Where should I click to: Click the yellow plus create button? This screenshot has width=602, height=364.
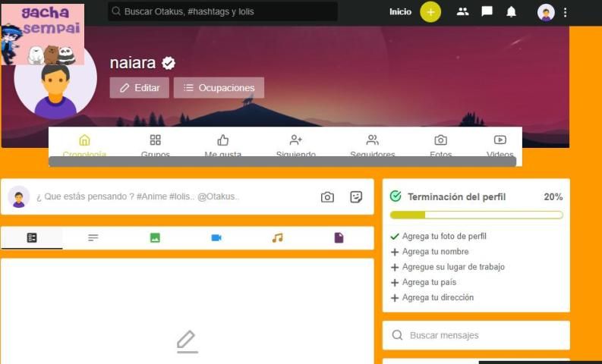[x=430, y=12]
